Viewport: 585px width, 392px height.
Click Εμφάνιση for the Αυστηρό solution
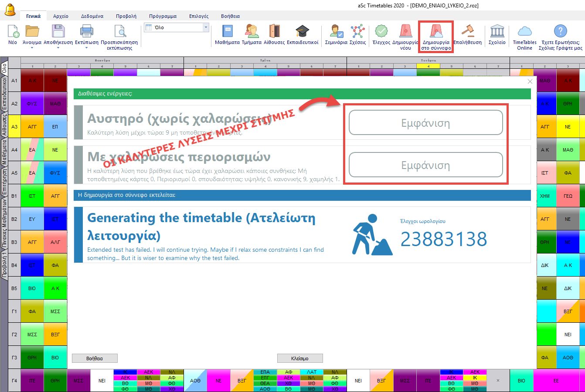pos(425,123)
